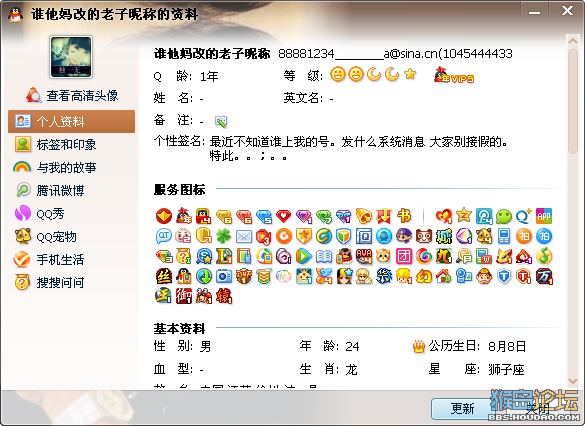Click the colorful APP icon
The width and height of the screenshot is (585, 426).
tap(544, 216)
